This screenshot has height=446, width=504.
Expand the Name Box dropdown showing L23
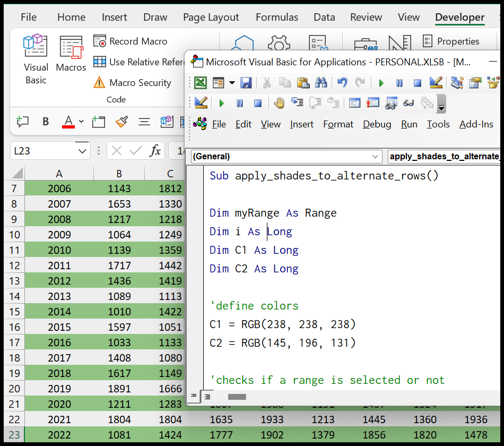click(82, 151)
